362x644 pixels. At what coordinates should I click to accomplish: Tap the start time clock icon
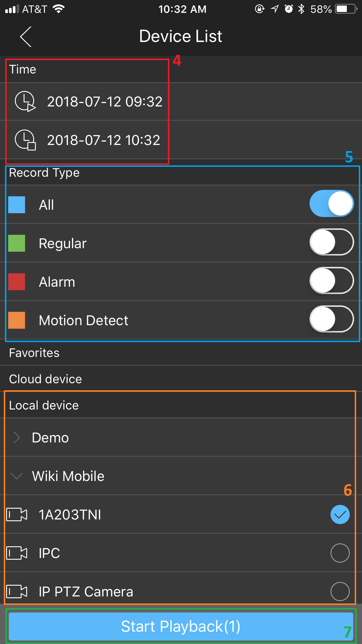click(x=25, y=101)
